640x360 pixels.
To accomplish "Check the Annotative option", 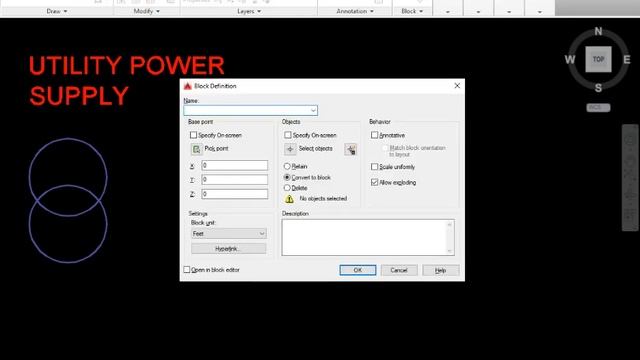I will [374, 135].
